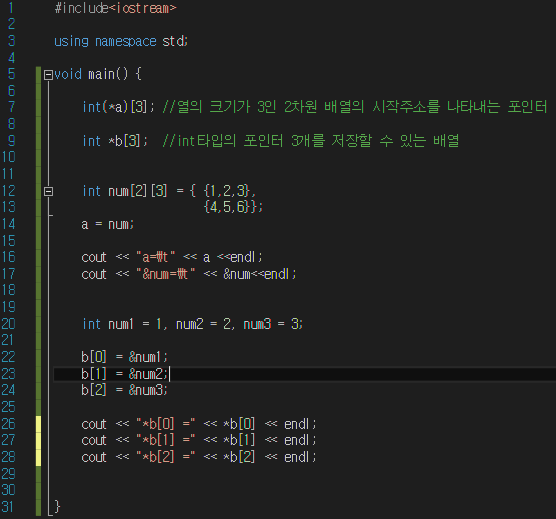556x519 pixels.
Task: Click line number 7 in gutter
Action: pyautogui.click(x=11, y=107)
